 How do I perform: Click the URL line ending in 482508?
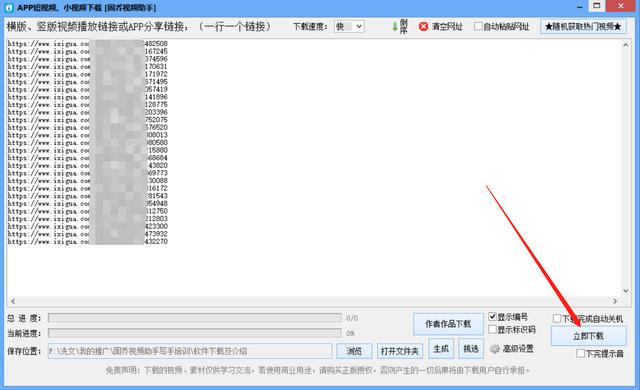tap(87, 44)
